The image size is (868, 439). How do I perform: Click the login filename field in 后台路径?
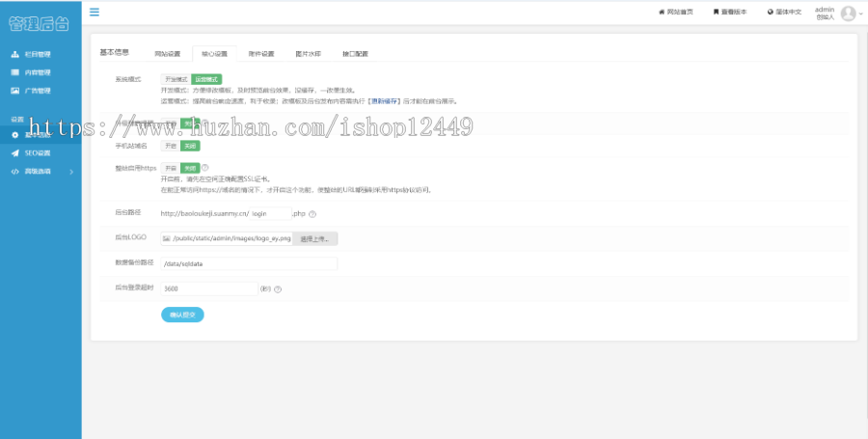(271, 213)
